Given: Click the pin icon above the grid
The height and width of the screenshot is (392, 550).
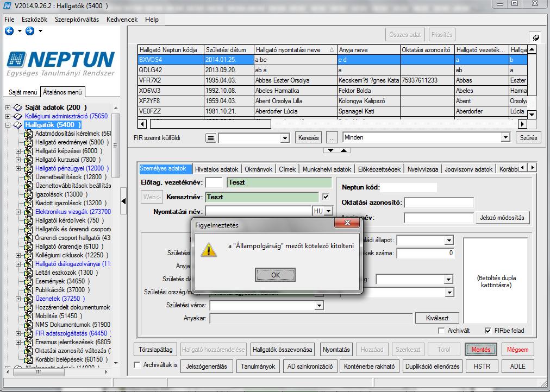Looking at the screenshot, I should click(x=536, y=37).
